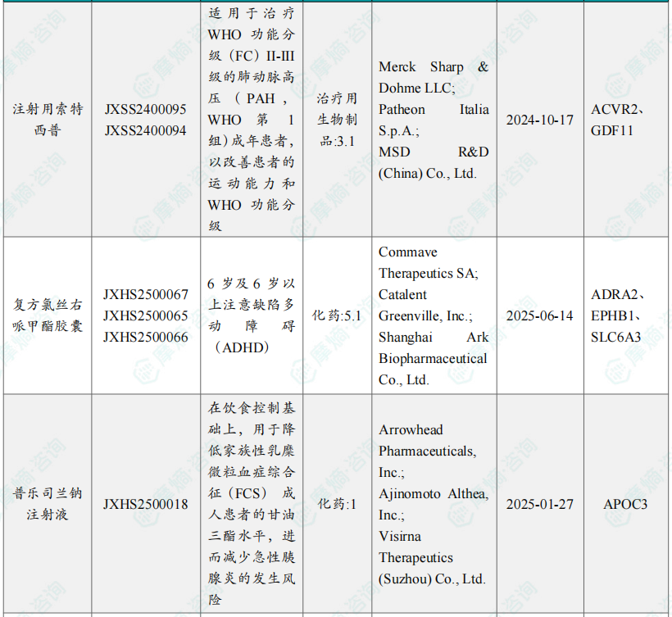Select Commave Therapeutics SA company
The width and height of the screenshot is (672, 617).
(428, 263)
